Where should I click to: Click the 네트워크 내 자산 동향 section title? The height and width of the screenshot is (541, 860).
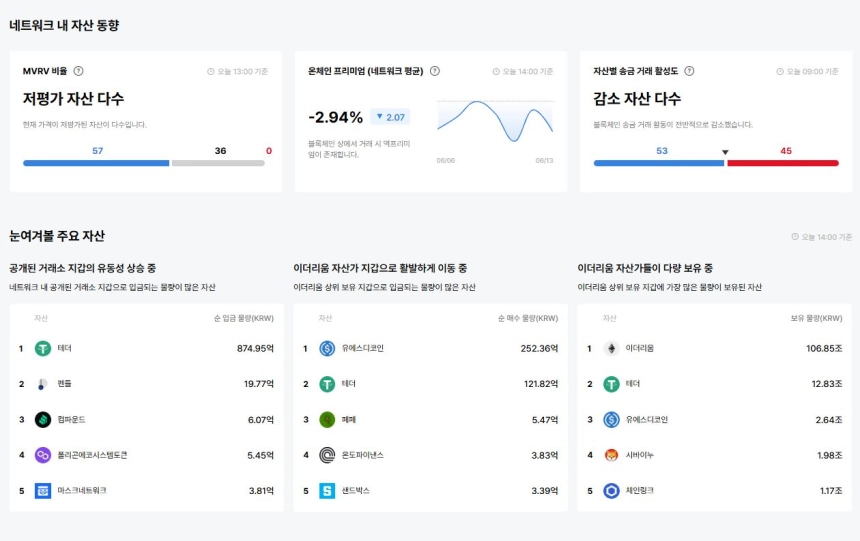point(64,25)
